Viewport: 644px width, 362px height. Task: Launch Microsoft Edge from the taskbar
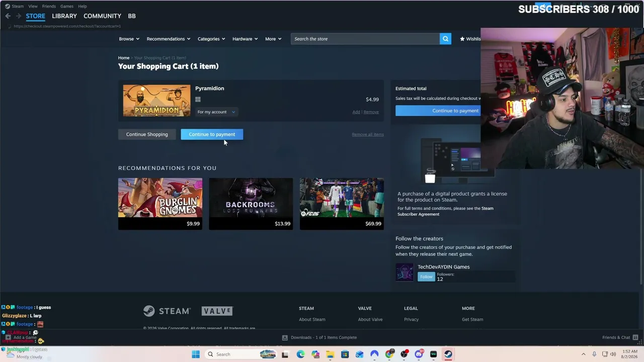(300, 354)
